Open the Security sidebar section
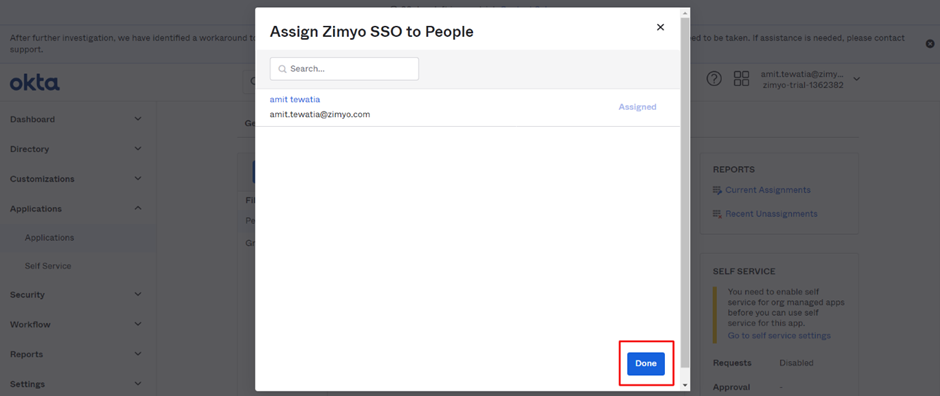 tap(27, 295)
